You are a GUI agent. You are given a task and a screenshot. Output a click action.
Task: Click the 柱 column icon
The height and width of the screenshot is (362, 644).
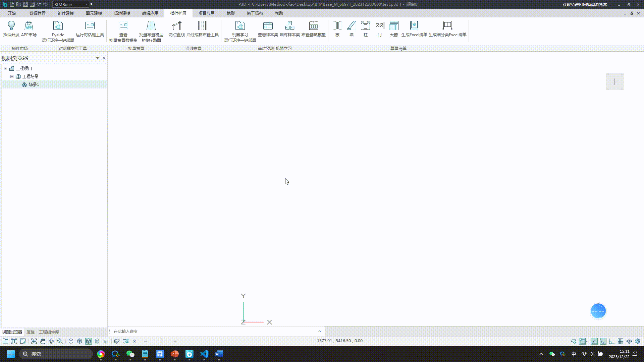(365, 26)
